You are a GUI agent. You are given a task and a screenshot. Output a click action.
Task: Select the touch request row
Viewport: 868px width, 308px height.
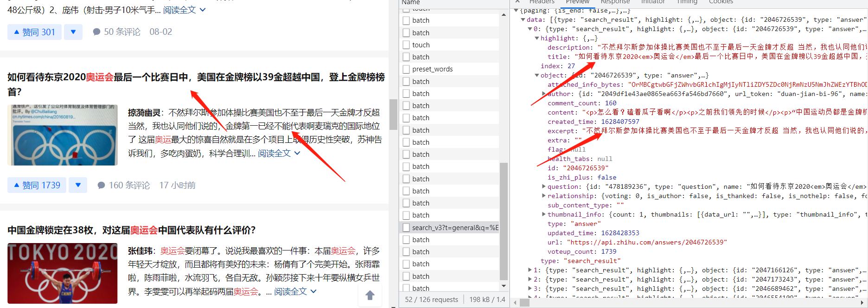coord(449,45)
